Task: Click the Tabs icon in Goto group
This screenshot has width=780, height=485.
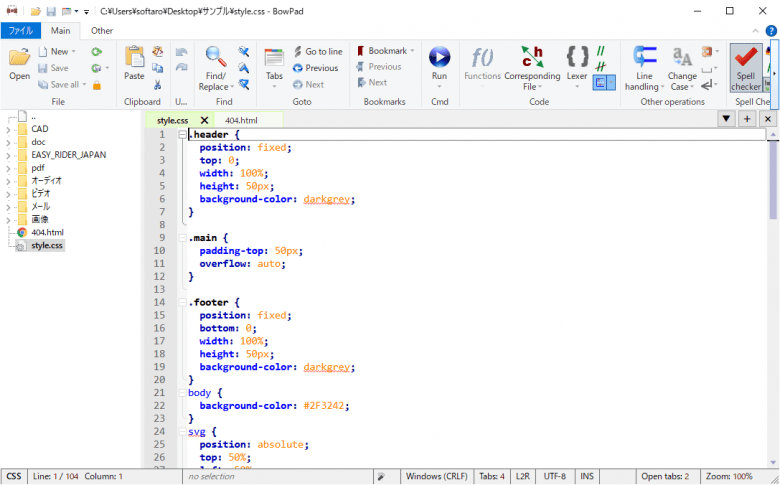Action: 274,58
